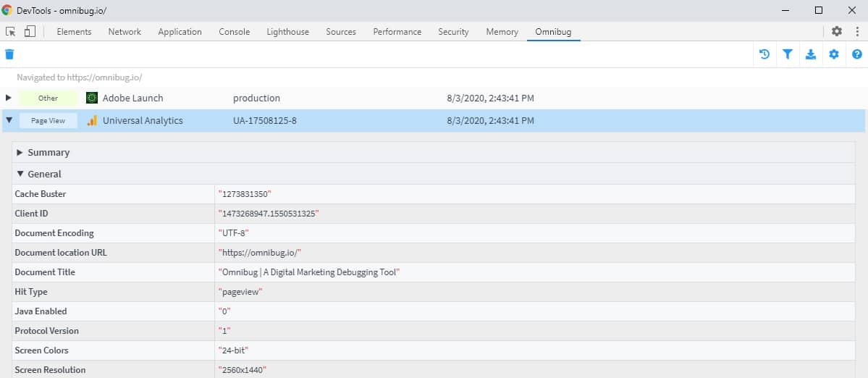Click the Protocol Version label

(46, 331)
